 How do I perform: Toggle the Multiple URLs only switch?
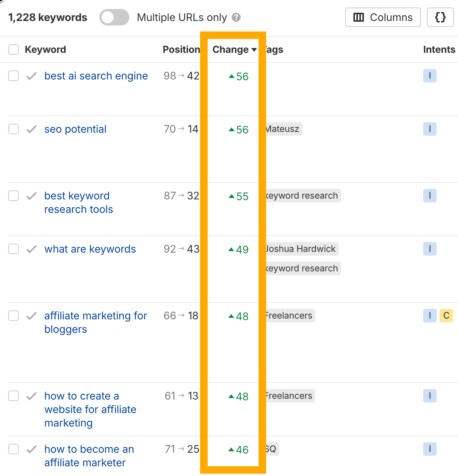click(114, 18)
